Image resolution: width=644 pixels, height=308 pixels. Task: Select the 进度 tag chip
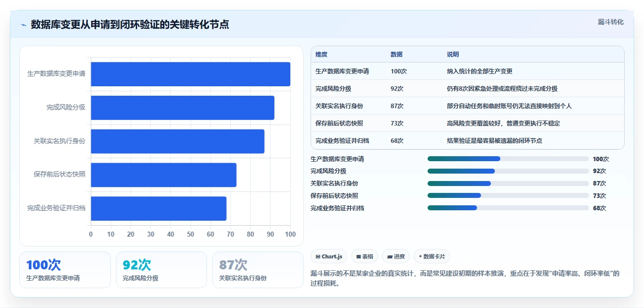396,256
